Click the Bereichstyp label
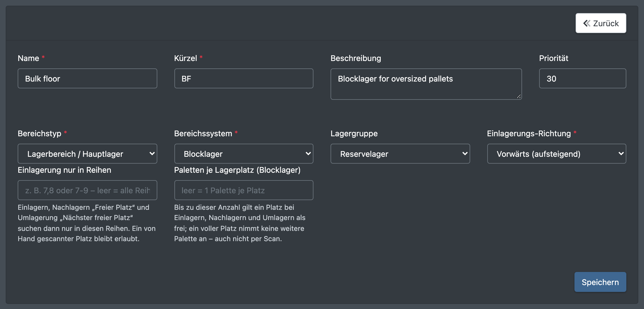This screenshot has width=644, height=309. click(40, 133)
